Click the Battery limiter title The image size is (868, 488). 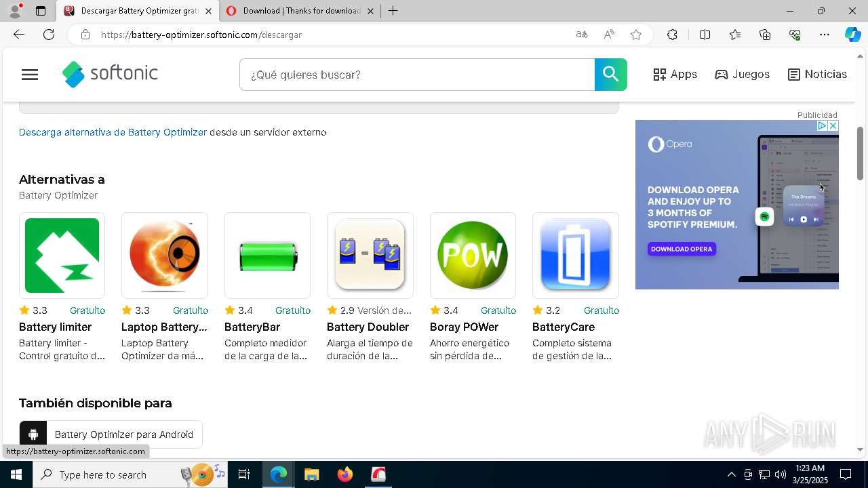click(x=55, y=327)
